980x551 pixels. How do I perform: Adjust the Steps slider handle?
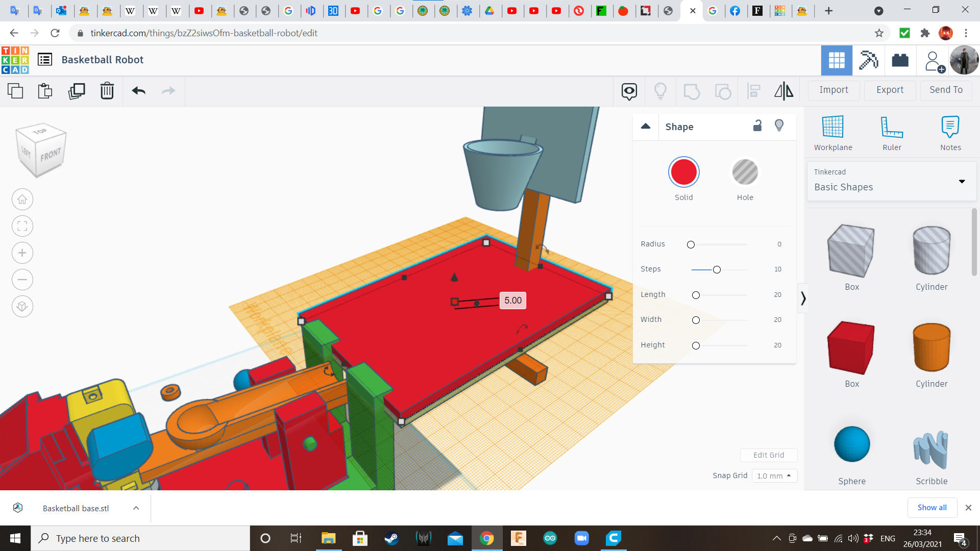click(717, 269)
